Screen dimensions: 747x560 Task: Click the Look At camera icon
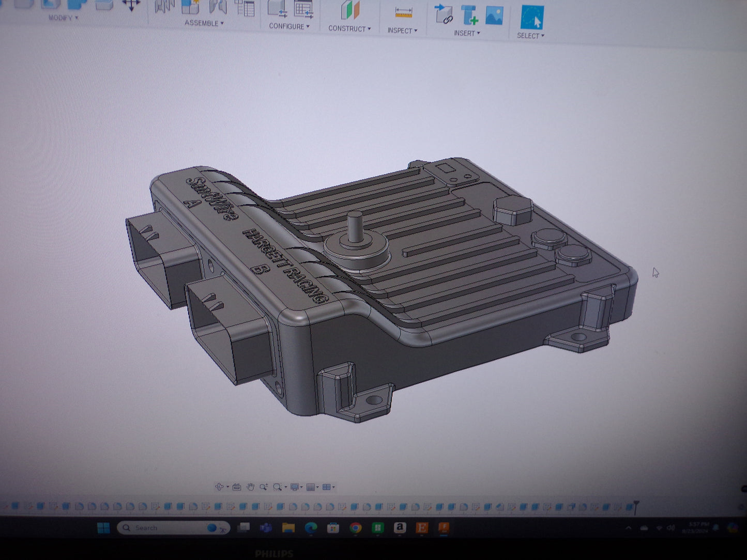point(237,487)
